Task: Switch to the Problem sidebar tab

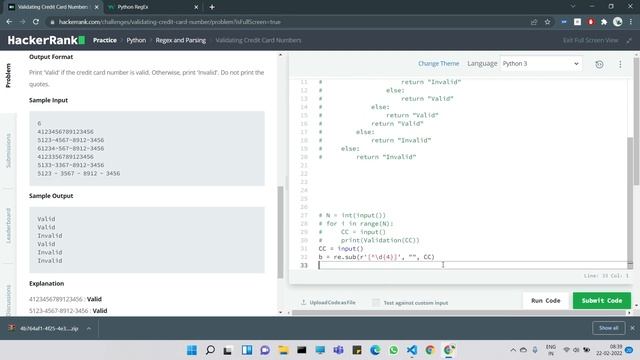Action: (x=8, y=75)
